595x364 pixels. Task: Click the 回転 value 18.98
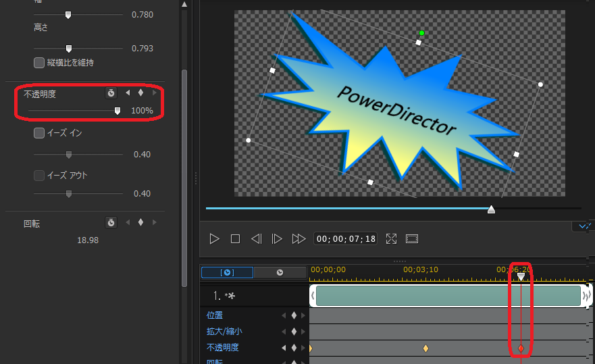pos(88,240)
